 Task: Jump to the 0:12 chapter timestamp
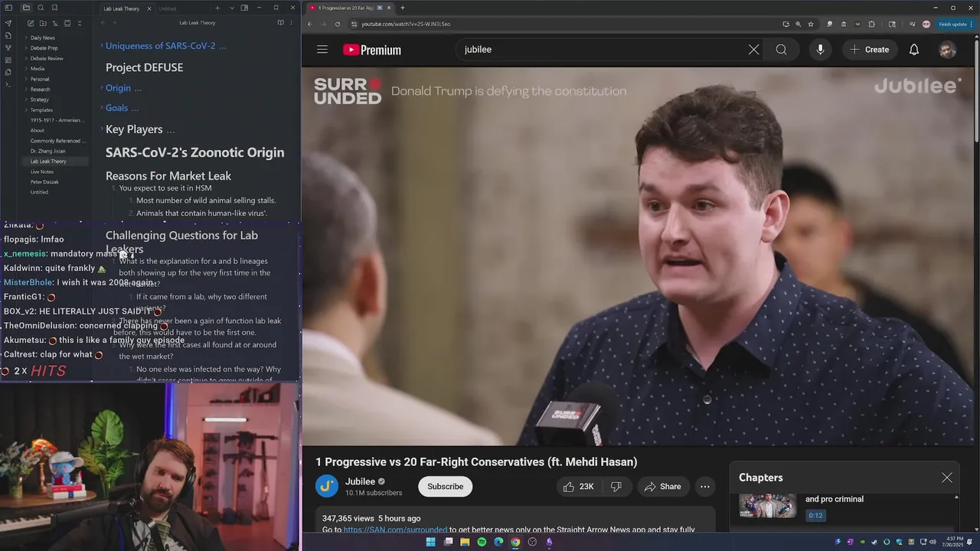click(815, 516)
